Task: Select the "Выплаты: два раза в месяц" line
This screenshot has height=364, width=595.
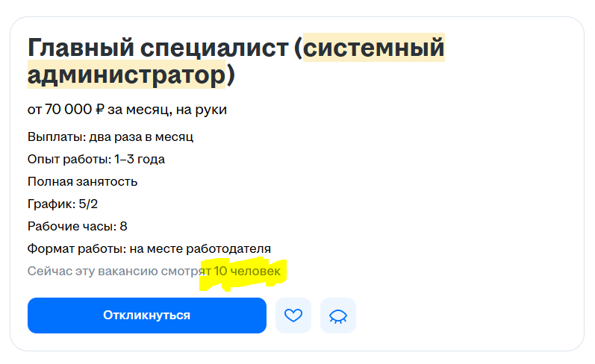Action: tap(110, 137)
